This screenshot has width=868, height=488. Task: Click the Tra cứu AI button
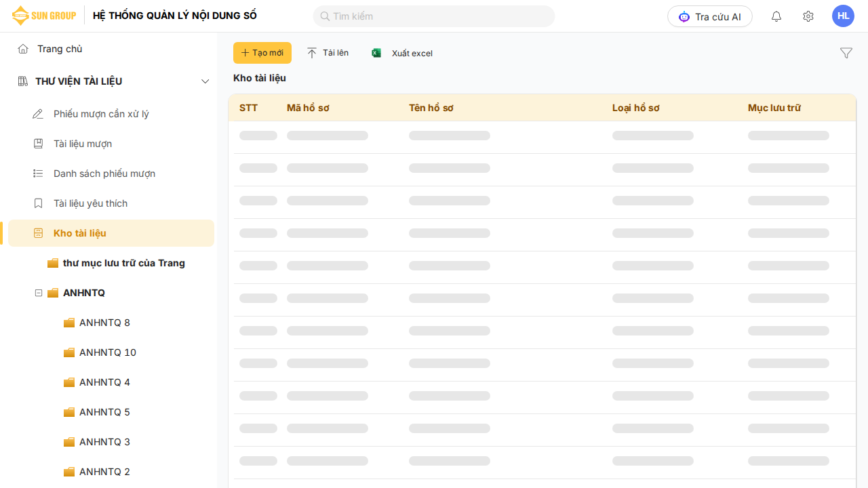tap(709, 16)
